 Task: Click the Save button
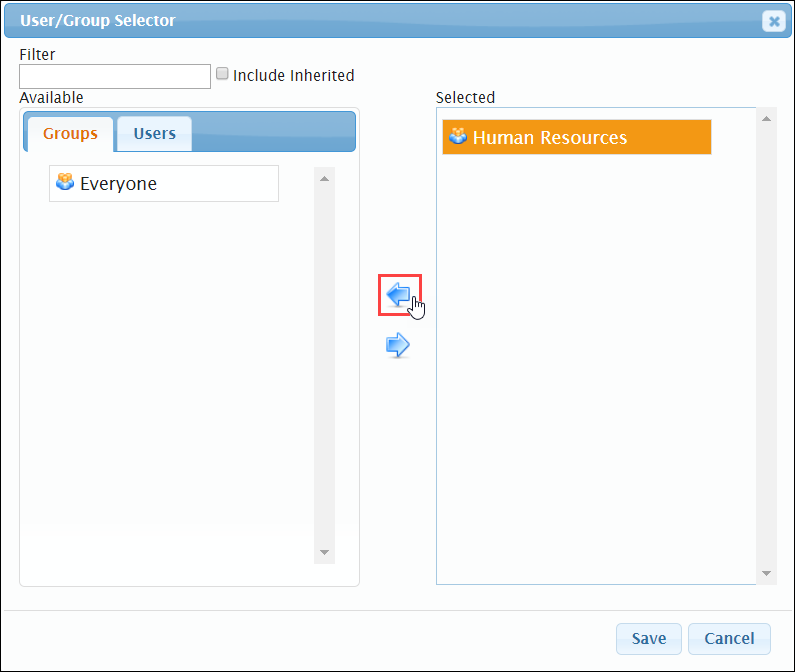[x=649, y=639]
